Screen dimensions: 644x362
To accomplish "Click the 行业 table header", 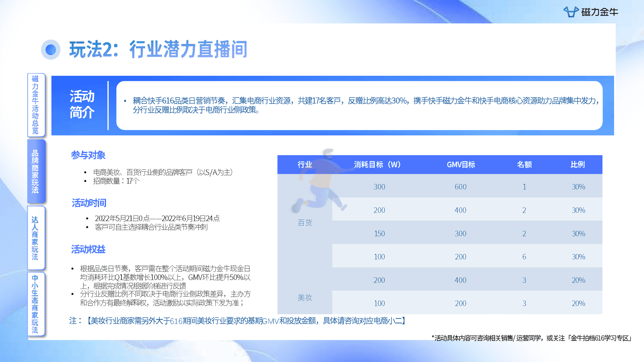I will click(305, 165).
